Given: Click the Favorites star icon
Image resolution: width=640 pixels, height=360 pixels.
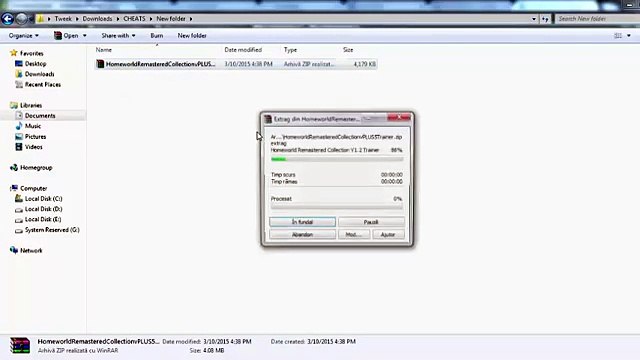Looking at the screenshot, I should tap(14, 53).
